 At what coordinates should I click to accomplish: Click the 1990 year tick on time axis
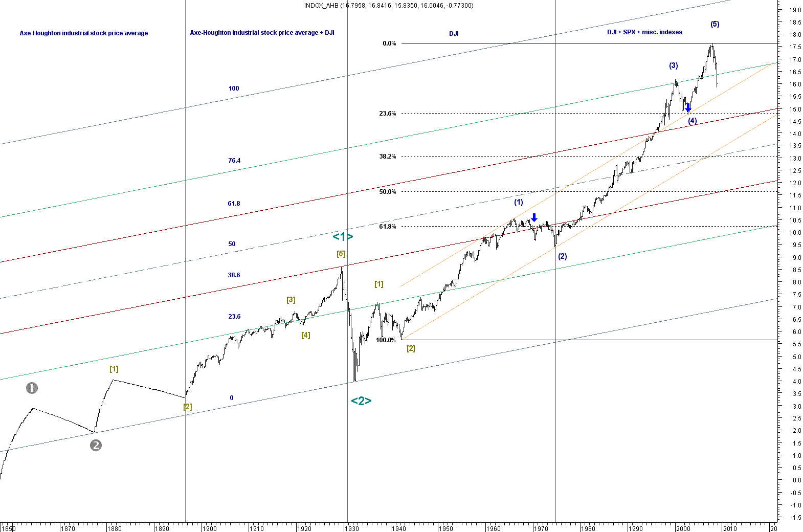635,528
